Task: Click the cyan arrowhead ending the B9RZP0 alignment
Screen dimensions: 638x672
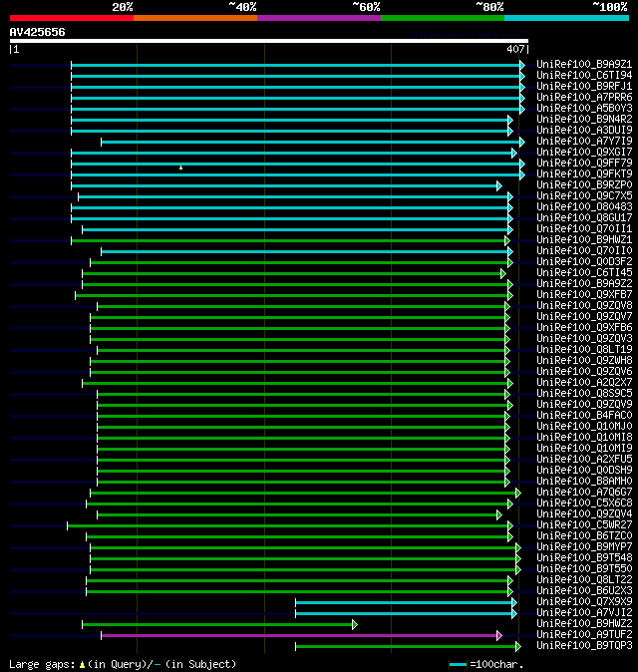Action: [x=499, y=185]
